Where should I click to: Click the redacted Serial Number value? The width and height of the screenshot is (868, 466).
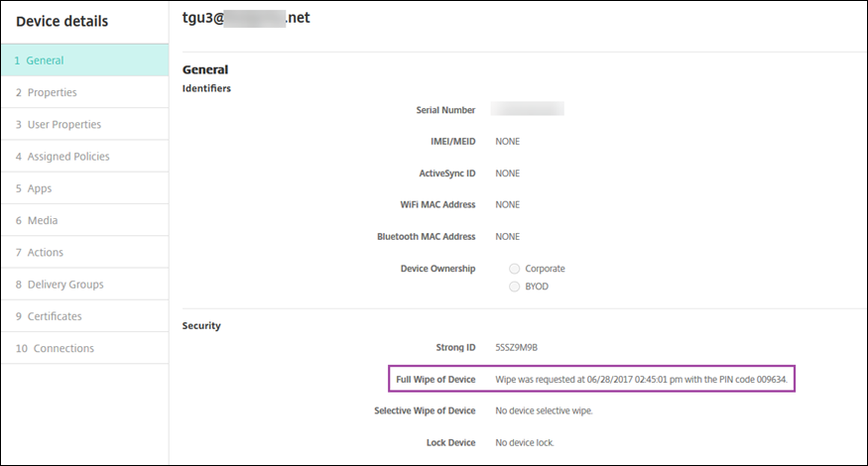pos(528,109)
